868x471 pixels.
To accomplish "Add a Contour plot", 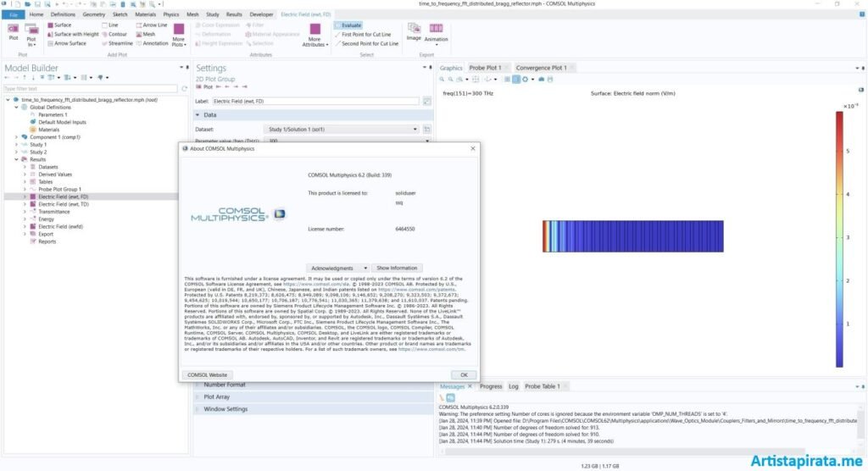I will coord(114,35).
